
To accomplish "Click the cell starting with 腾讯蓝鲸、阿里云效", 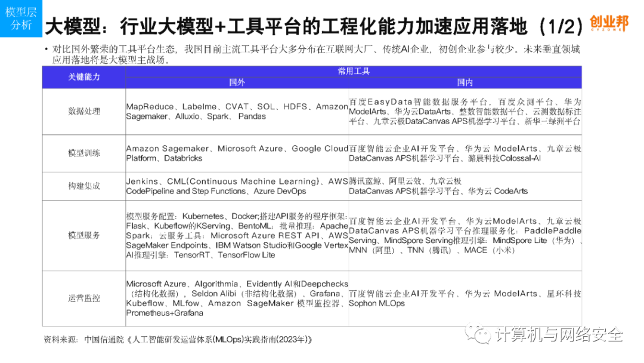I will (465, 186).
